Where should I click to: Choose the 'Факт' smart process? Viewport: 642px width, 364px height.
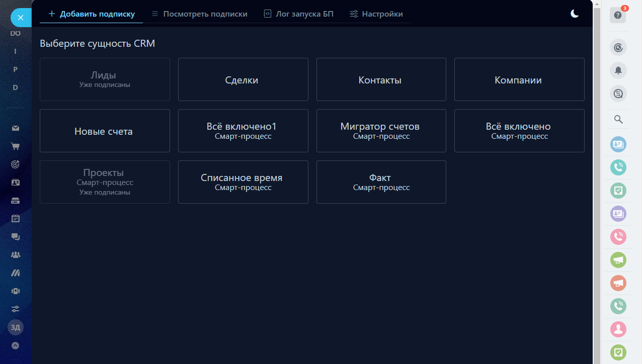(381, 182)
